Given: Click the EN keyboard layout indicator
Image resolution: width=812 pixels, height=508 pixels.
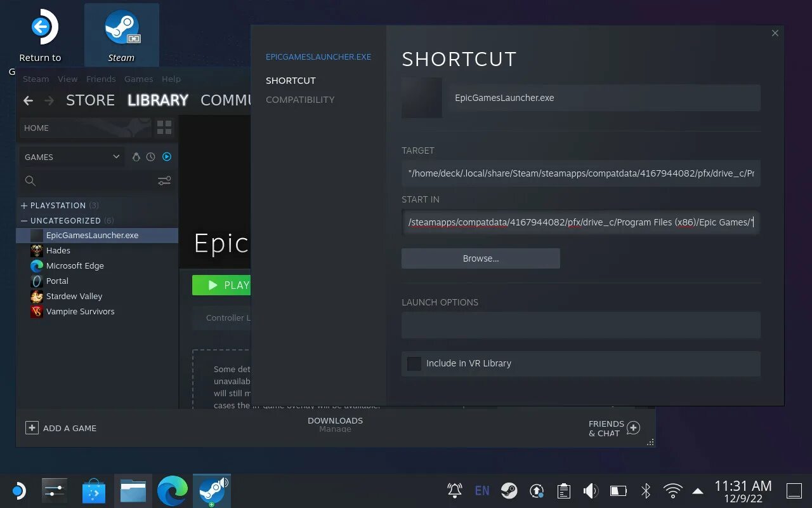Looking at the screenshot, I should click(x=482, y=490).
